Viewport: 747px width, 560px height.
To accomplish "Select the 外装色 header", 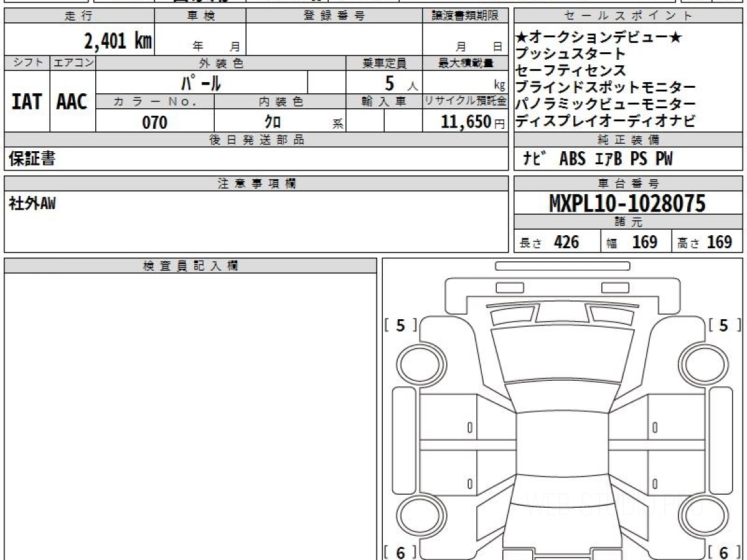I will point(221,63).
